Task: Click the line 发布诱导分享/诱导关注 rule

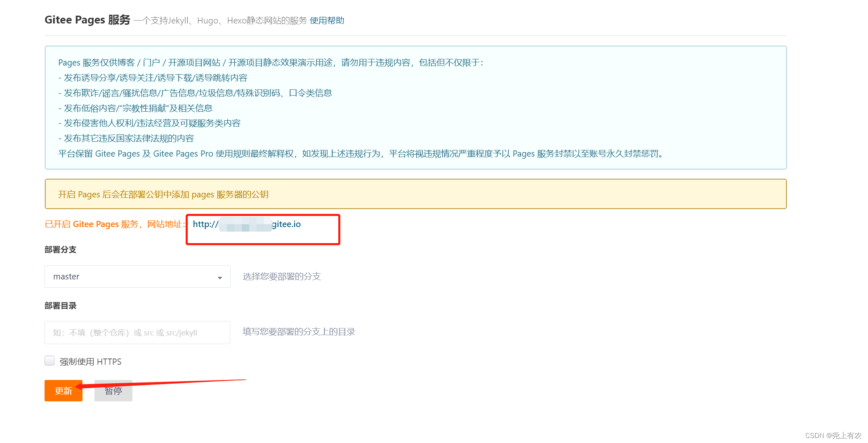Action: [x=153, y=78]
